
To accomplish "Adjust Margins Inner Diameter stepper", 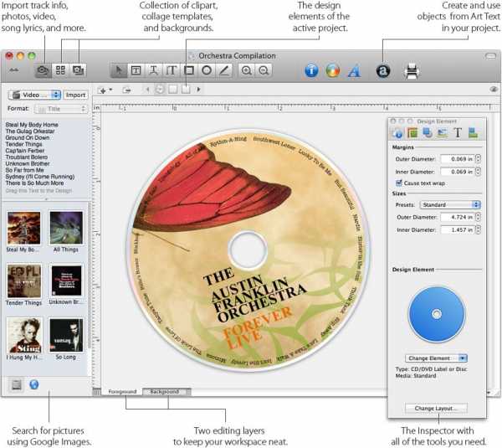I will pyautogui.click(x=478, y=172).
